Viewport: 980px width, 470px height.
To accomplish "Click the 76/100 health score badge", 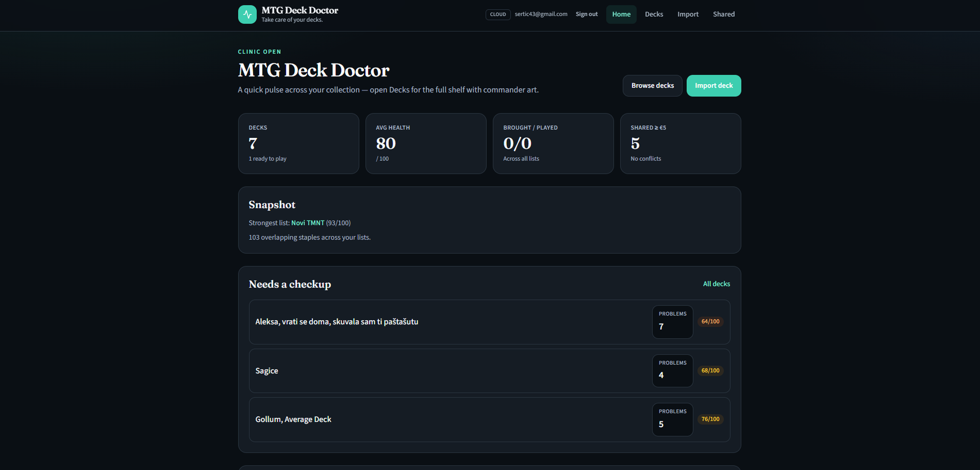I will coord(710,419).
